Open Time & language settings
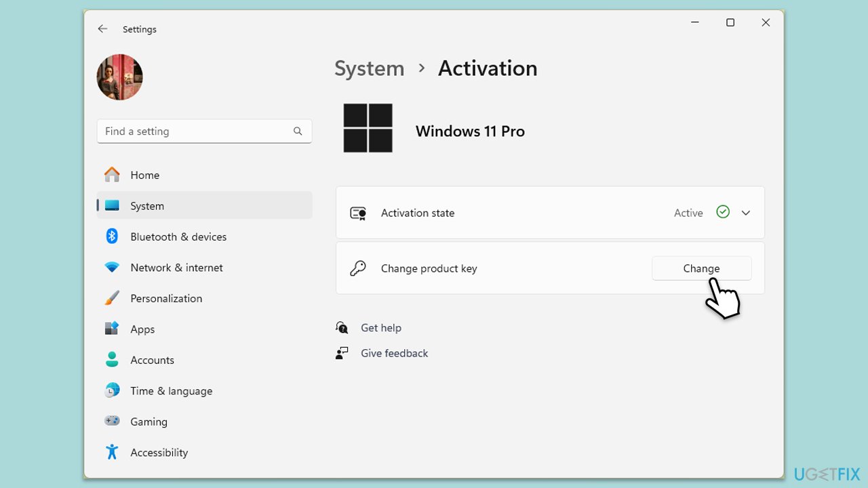868x488 pixels. pos(204,390)
